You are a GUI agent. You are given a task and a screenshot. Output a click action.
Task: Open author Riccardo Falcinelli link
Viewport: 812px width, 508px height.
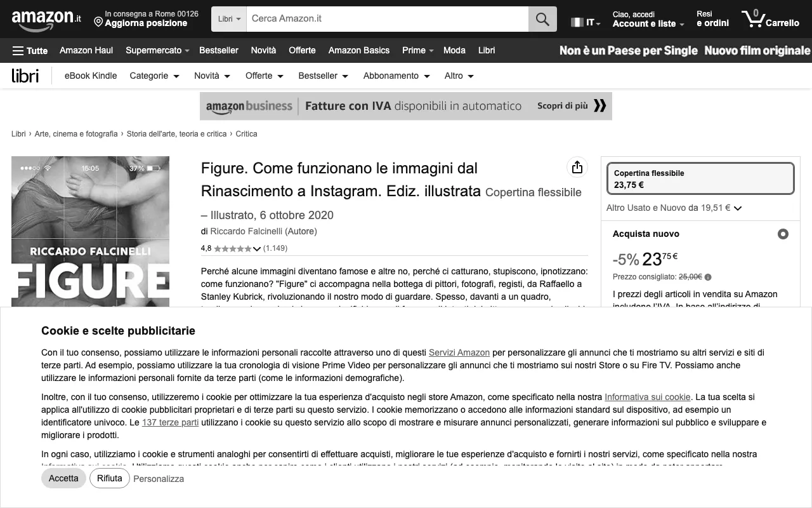[246, 231]
